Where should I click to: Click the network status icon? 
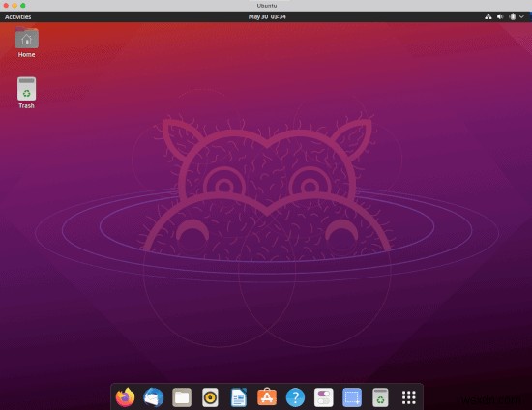coord(488,16)
